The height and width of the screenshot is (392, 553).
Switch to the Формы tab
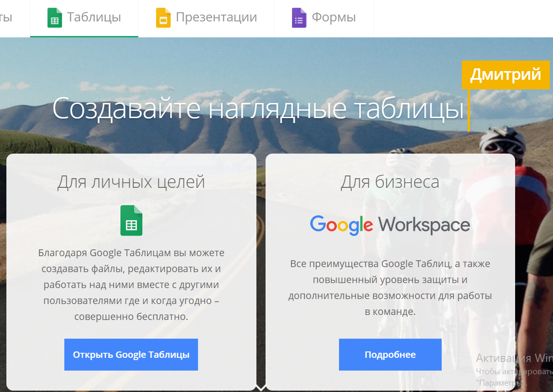[324, 18]
